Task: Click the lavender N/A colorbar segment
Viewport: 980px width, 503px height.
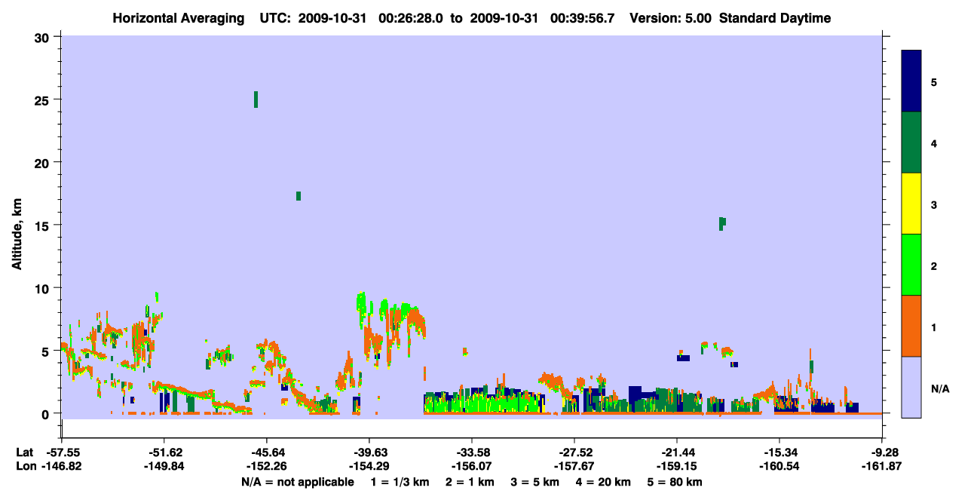Action: tap(911, 387)
